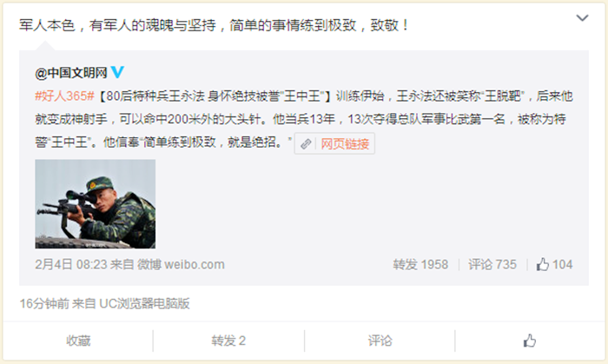The width and height of the screenshot is (608, 364).
Task: Enlarge the sniper soldier photo thumbnail
Action: point(95,203)
